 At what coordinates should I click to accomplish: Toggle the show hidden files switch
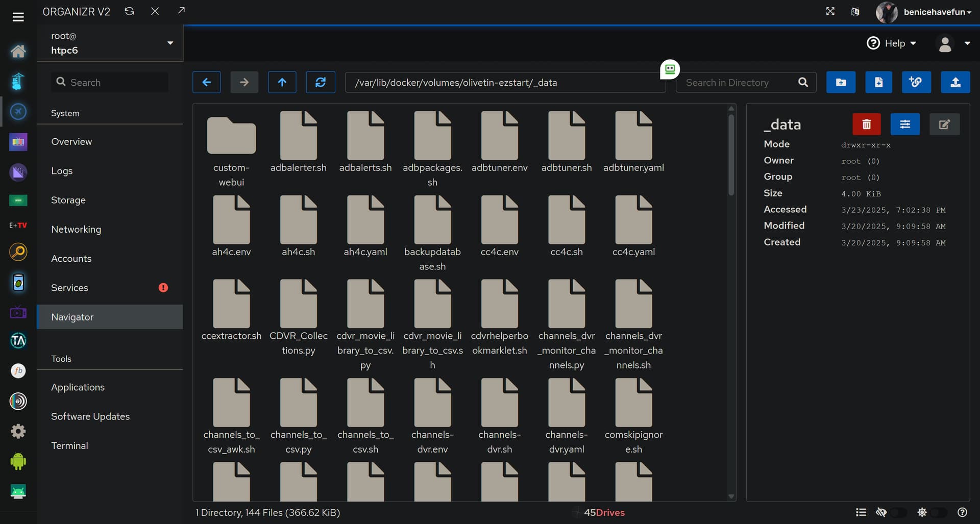[x=897, y=512]
